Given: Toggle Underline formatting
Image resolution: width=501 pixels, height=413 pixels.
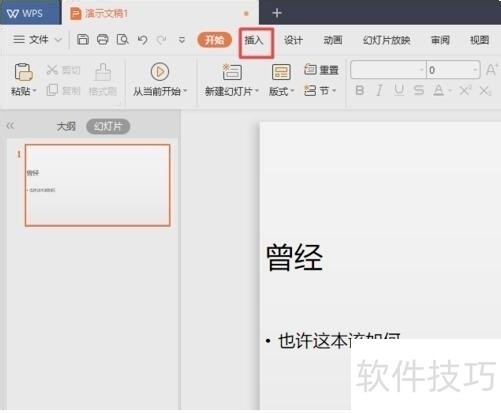Looking at the screenshot, I should tap(399, 90).
